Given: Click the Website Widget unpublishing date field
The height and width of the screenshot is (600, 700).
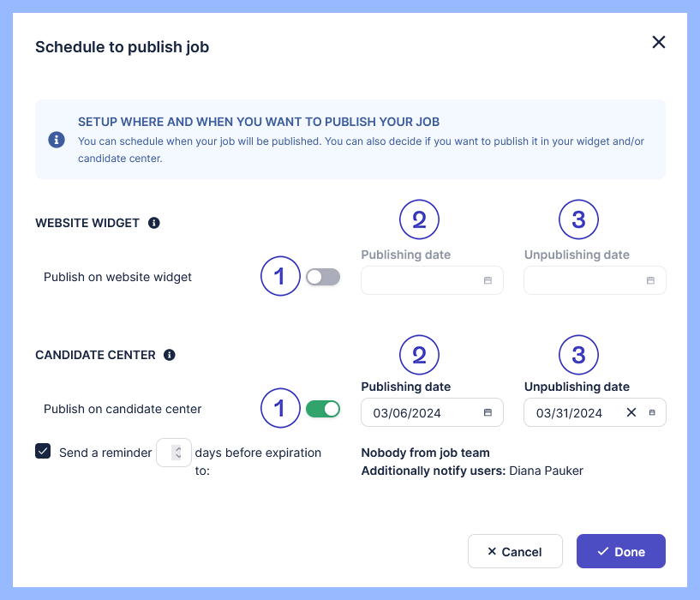Looking at the screenshot, I should click(595, 280).
